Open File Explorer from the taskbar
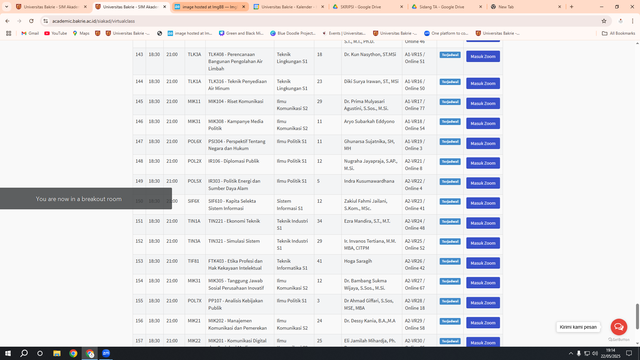 point(57,353)
